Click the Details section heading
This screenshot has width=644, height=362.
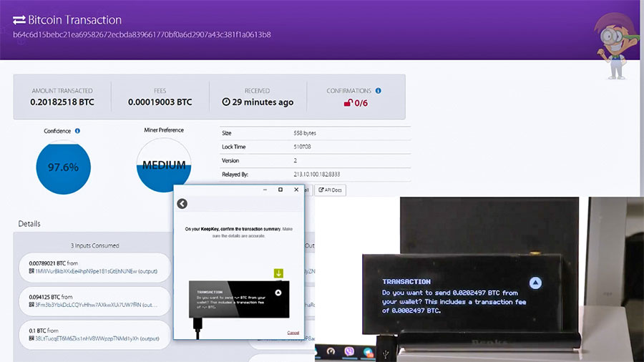[29, 224]
